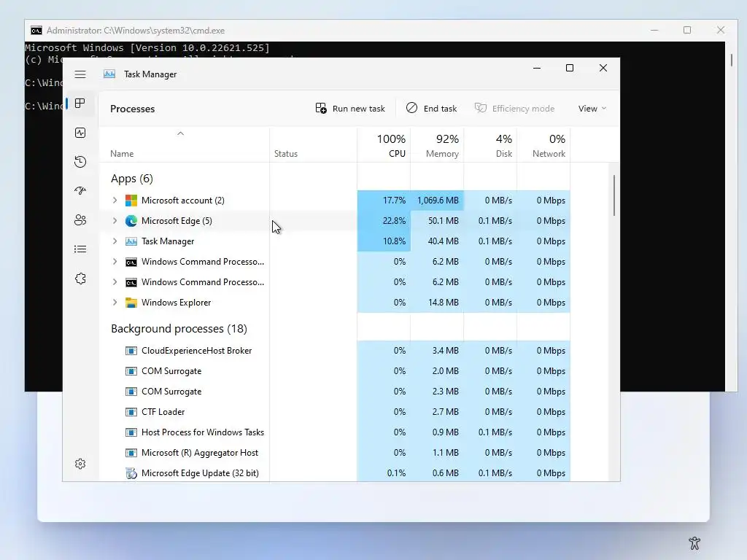
Task: Open the App history sidebar icon
Action: 80,162
